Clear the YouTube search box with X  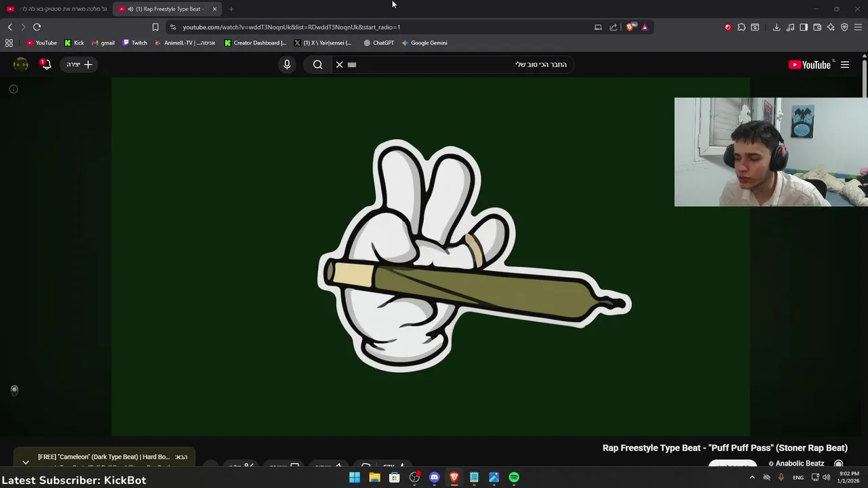340,64
